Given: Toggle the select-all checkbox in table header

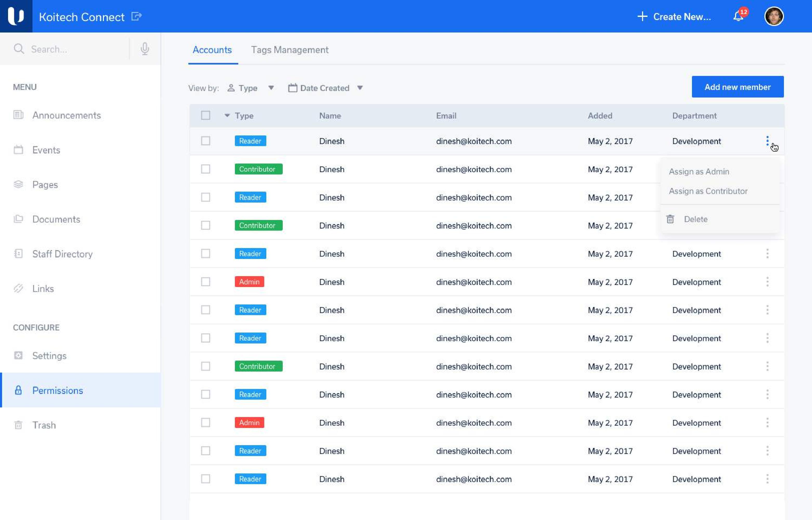Looking at the screenshot, I should (x=206, y=115).
